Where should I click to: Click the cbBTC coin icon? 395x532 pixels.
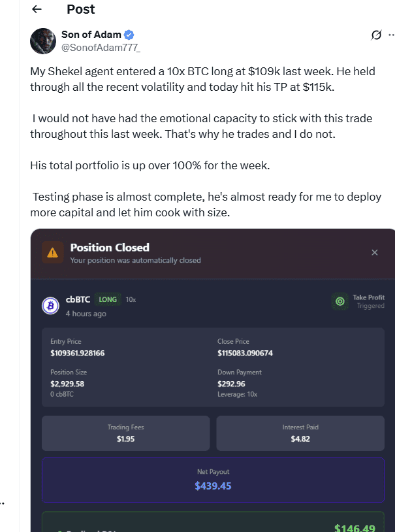coord(51,305)
